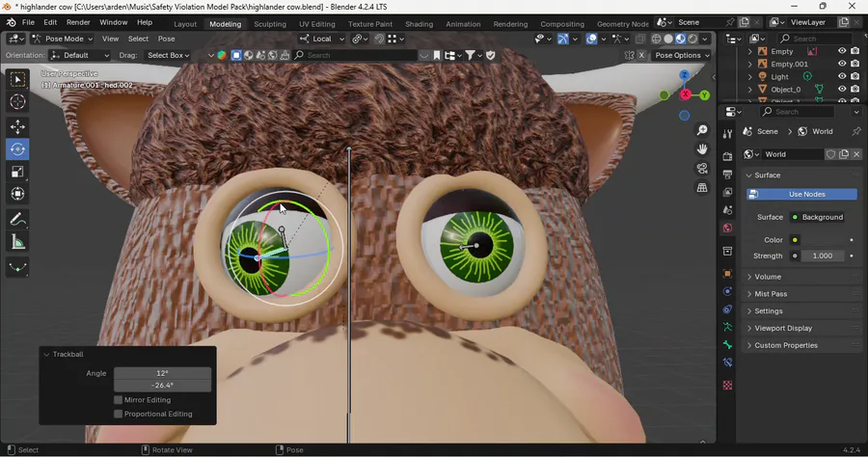This screenshot has width=868, height=457.
Task: Select the Annotate pencil tool
Action: (17, 220)
